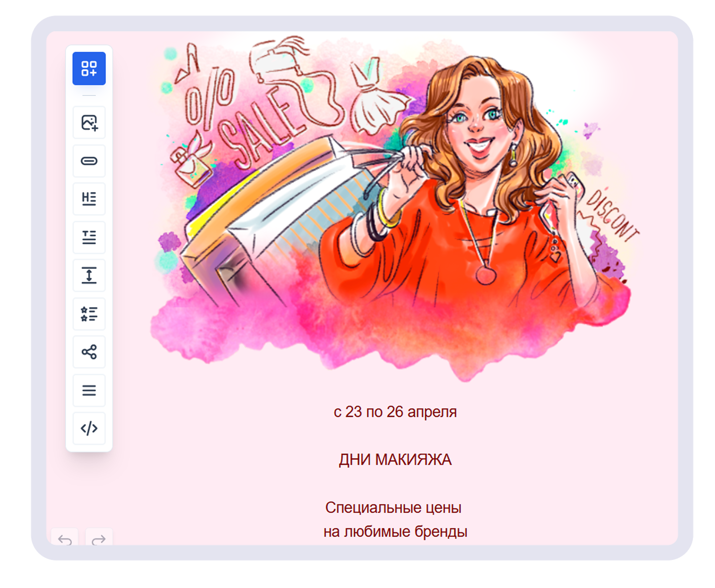715x588 pixels.
Task: Add a heading block (H icon)
Action: point(89,199)
